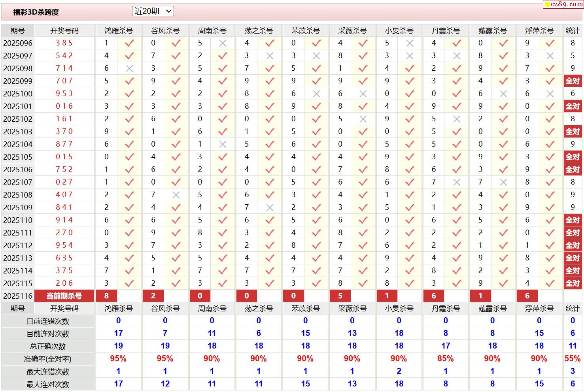
Task: Click the 准确率(全对率) row label
Action: 48,359
